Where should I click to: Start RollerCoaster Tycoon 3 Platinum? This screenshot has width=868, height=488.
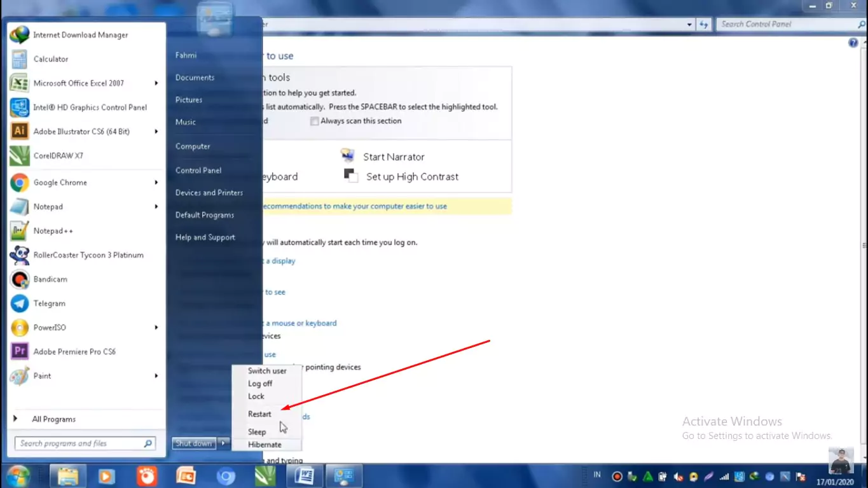pyautogui.click(x=86, y=255)
